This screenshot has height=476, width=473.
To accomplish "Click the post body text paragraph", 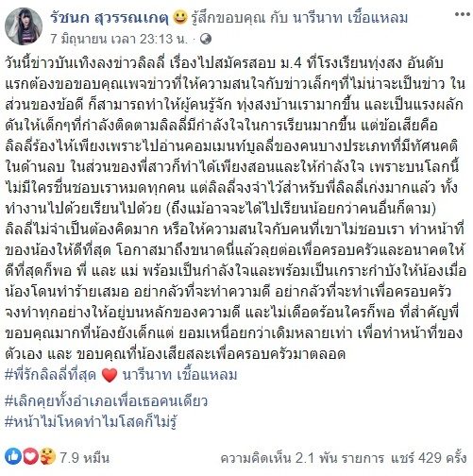I will (235, 209).
